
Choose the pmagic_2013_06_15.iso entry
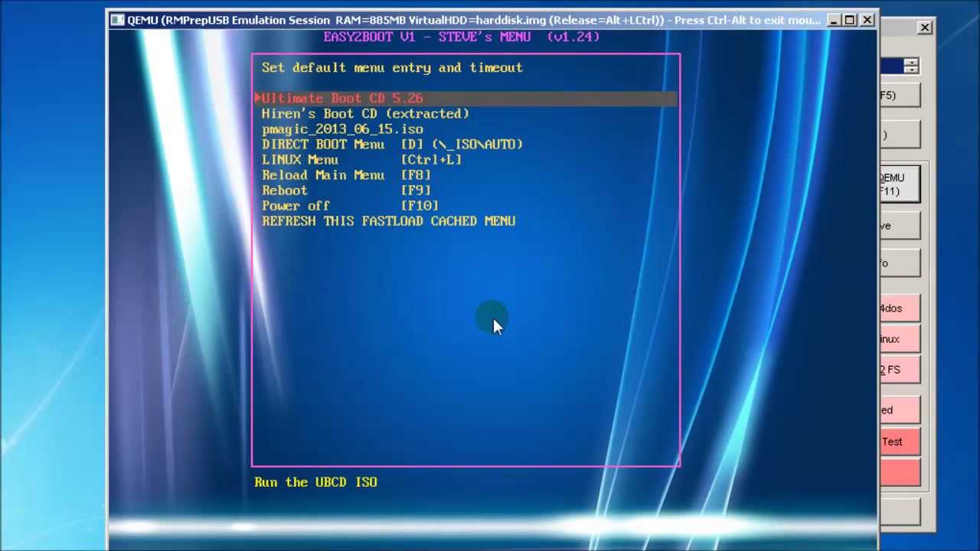coord(342,129)
